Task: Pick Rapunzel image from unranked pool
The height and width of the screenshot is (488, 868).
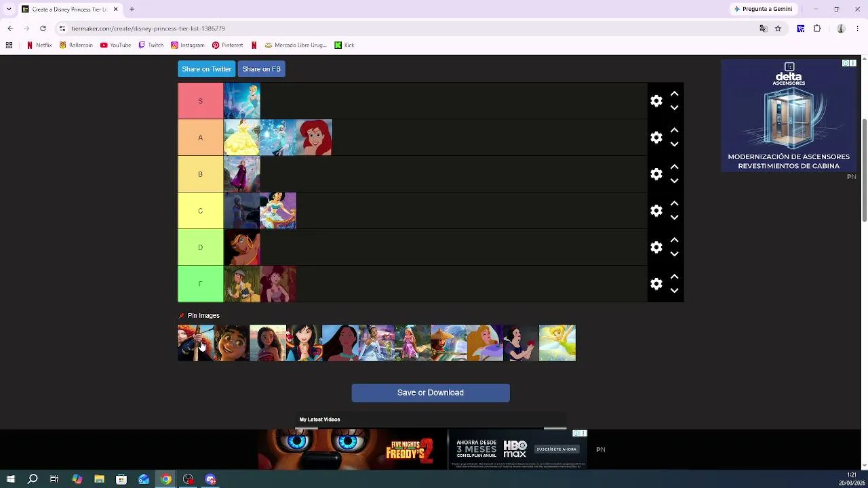Action: 412,343
